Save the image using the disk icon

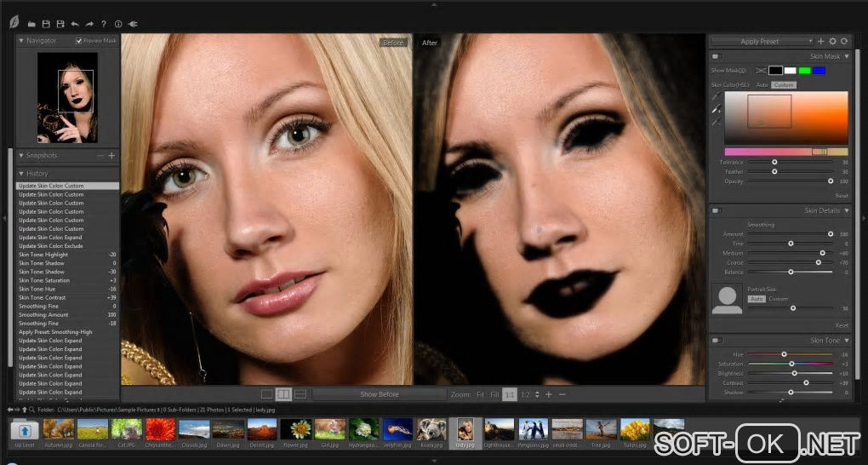47,25
